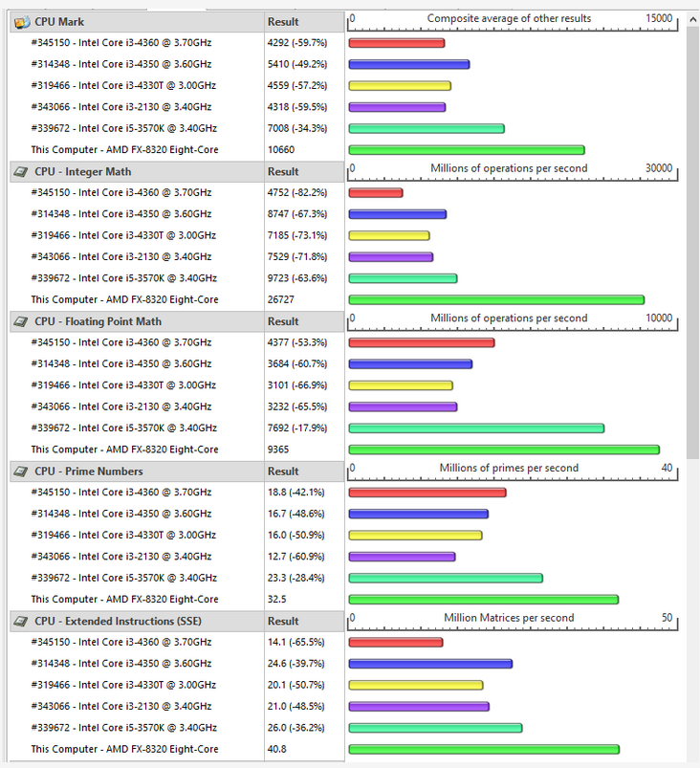700x768 pixels.
Task: Select i3-4330T row under Floating Point Math
Action: 177,385
